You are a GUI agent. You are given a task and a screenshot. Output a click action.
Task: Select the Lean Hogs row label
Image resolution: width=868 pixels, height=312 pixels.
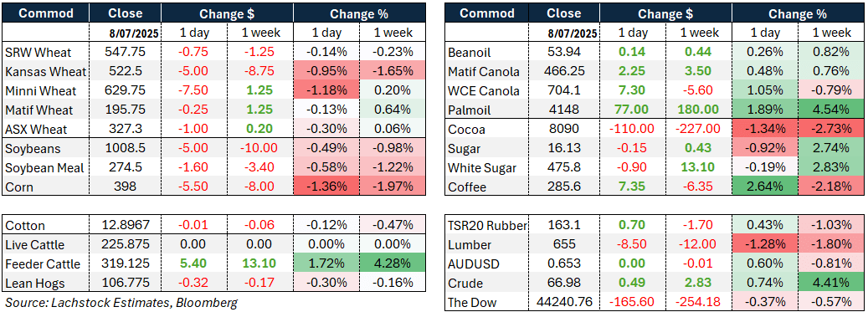(x=34, y=284)
